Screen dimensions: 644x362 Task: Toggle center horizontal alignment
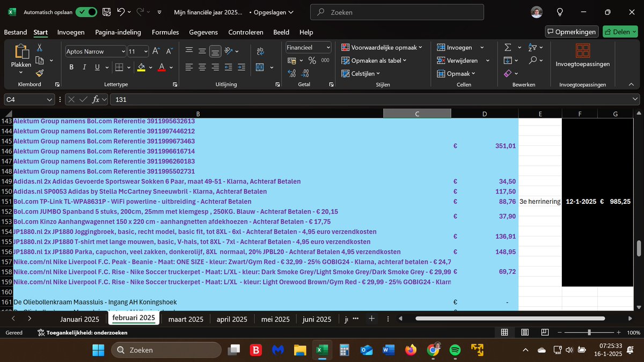[x=202, y=67]
